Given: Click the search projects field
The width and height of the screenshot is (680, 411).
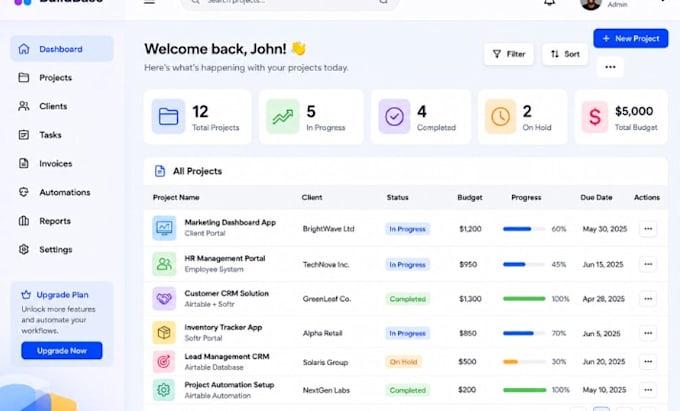Looking at the screenshot, I should pyautogui.click(x=290, y=3).
